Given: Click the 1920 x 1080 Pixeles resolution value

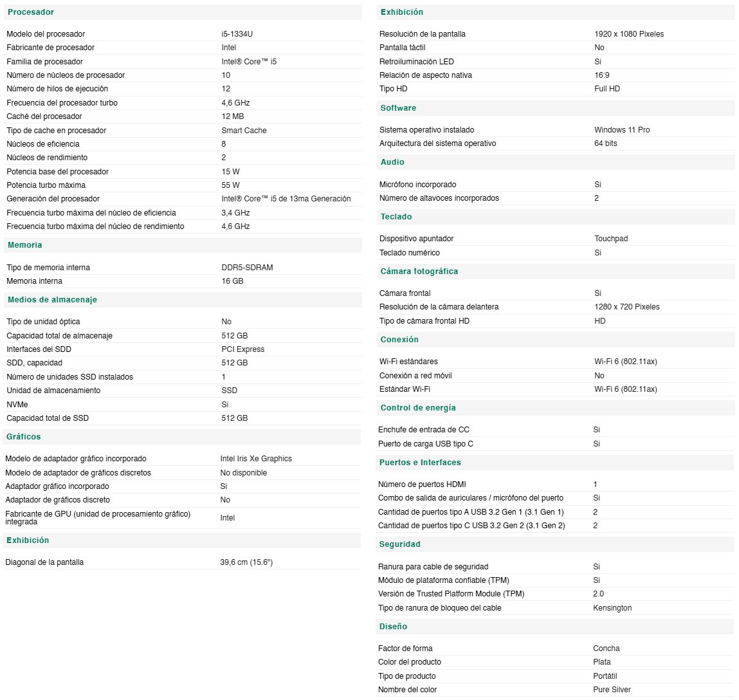Looking at the screenshot, I should [x=629, y=34].
